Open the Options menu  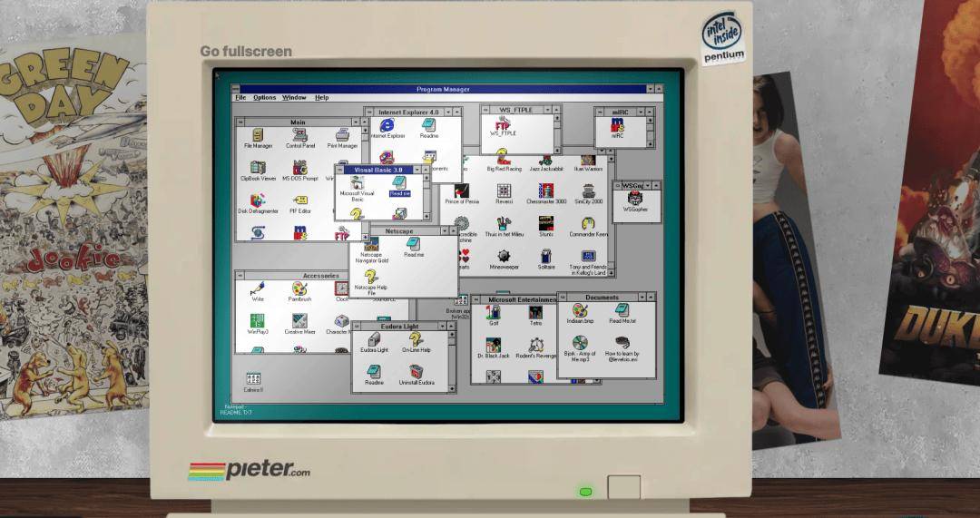coord(264,97)
